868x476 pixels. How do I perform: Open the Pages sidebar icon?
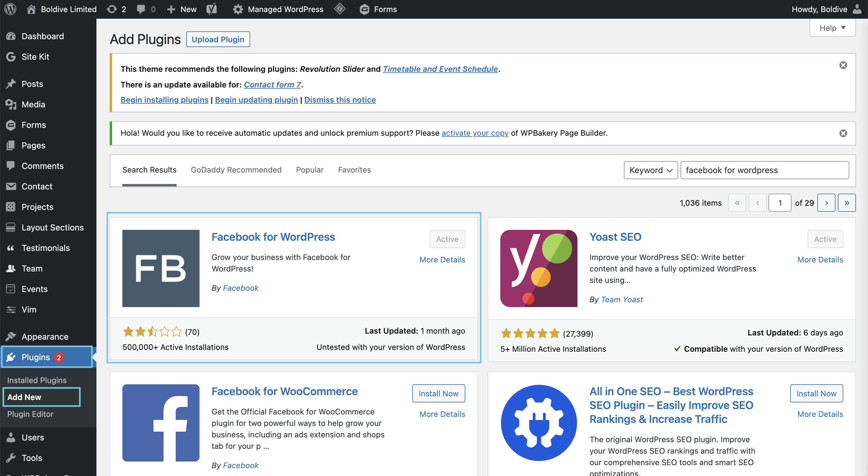point(11,145)
